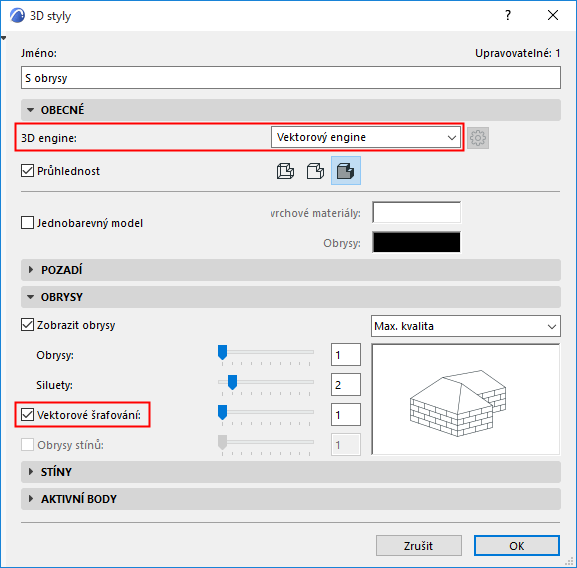Click the Obrysy stínů slider handle
This screenshot has width=577, height=568.
222,443
